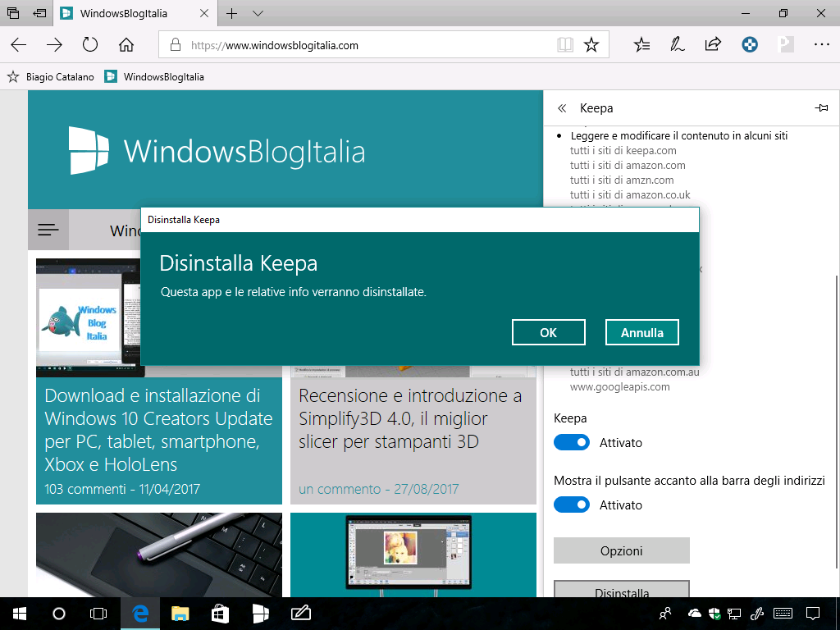The width and height of the screenshot is (840, 630).
Task: Open the OneDrive cloud tray icon
Action: click(x=694, y=614)
